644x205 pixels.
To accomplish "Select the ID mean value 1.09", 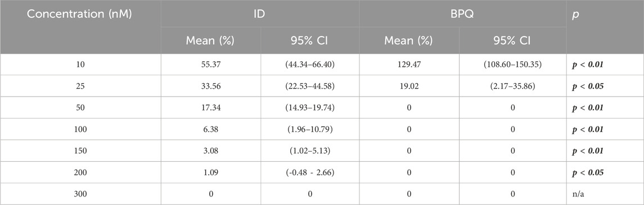I will click(211, 172).
